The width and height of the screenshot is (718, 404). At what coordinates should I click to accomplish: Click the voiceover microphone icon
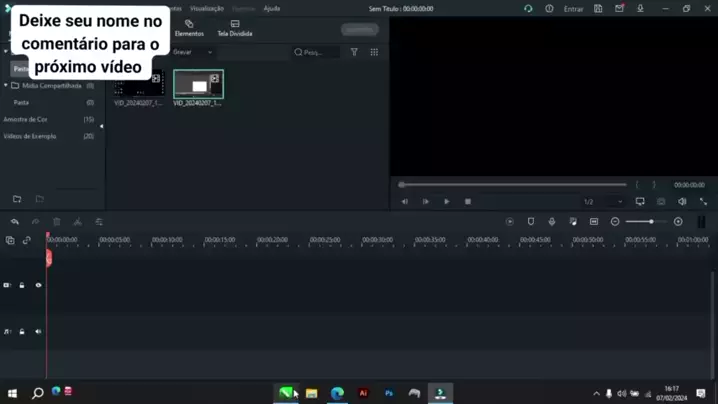[552, 222]
